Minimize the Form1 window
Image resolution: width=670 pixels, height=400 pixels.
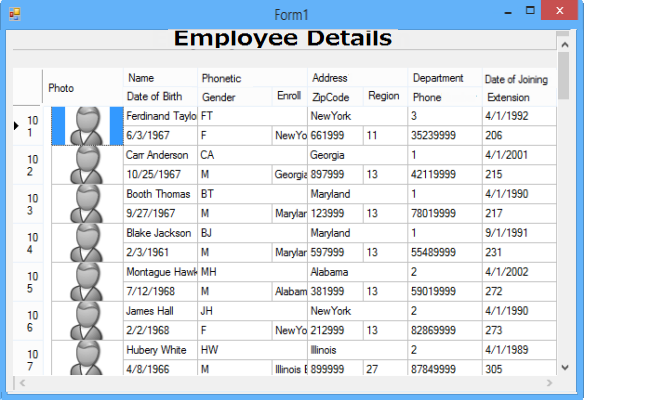(508, 12)
